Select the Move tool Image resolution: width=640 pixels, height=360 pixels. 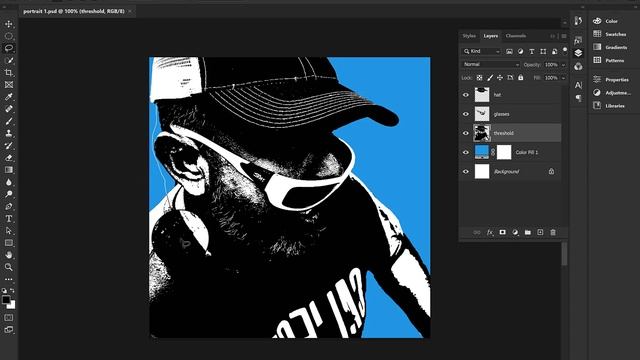point(9,24)
